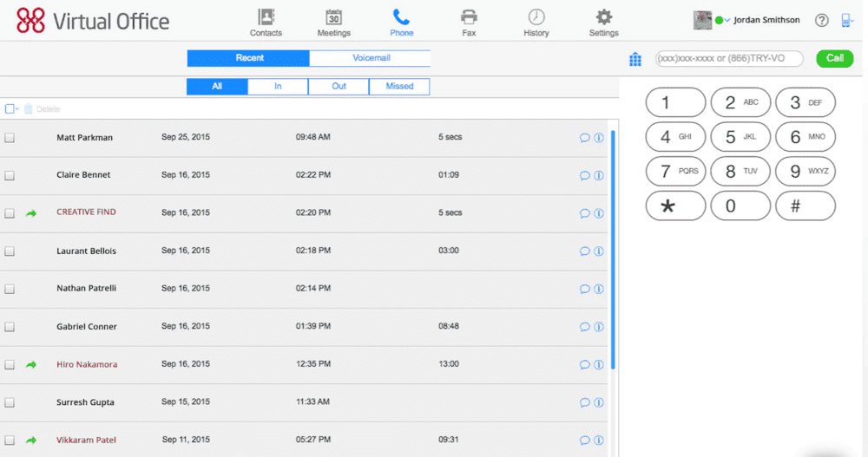Open chat bubble for Hiro Nakamora

click(584, 364)
